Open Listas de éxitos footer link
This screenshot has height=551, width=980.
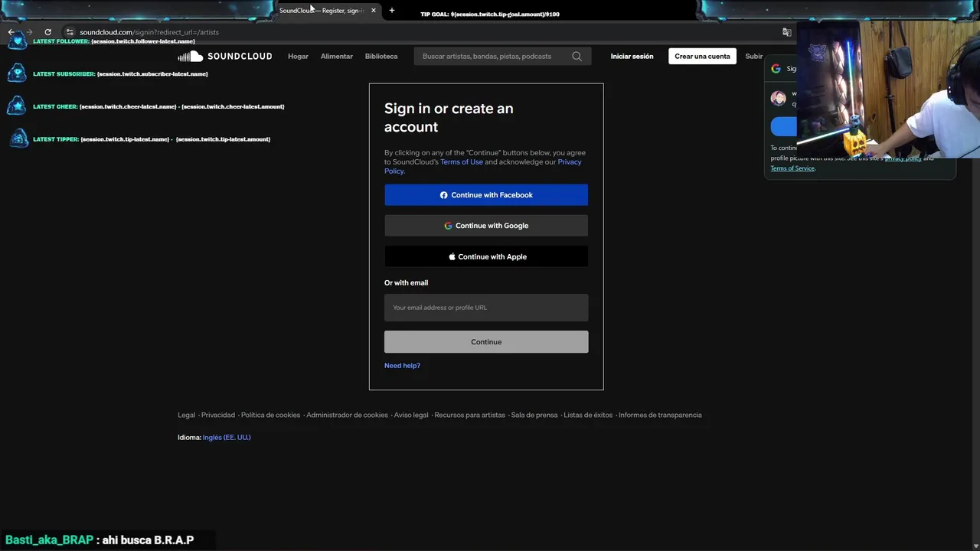(588, 415)
